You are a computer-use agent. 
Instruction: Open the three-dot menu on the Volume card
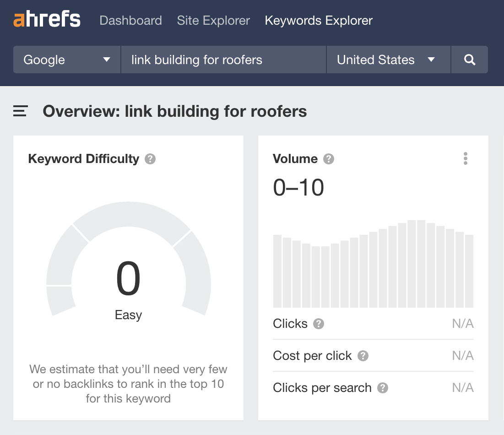465,159
